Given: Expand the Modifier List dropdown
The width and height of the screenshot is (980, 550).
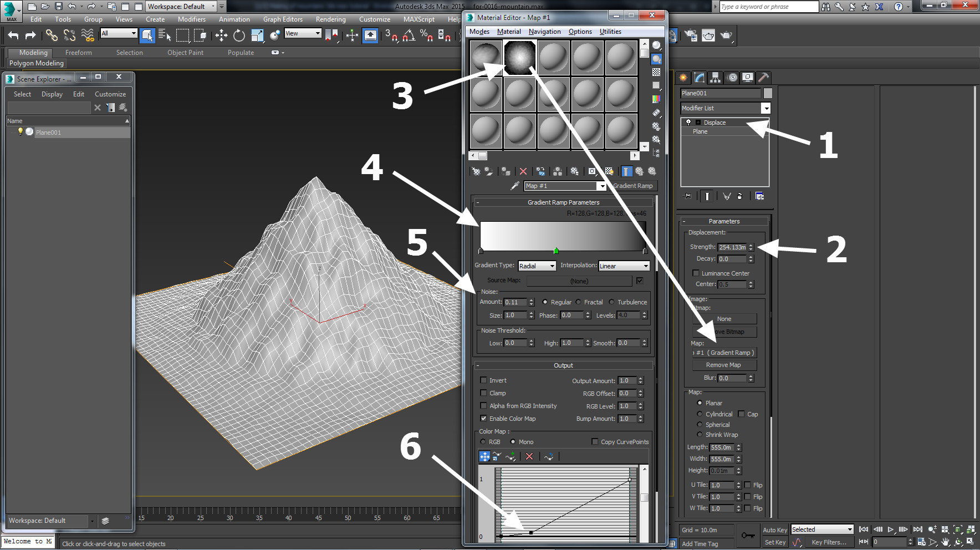Looking at the screenshot, I should [765, 108].
